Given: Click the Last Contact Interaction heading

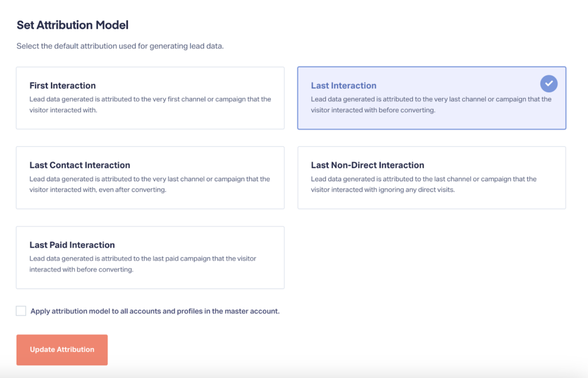Looking at the screenshot, I should [x=80, y=165].
